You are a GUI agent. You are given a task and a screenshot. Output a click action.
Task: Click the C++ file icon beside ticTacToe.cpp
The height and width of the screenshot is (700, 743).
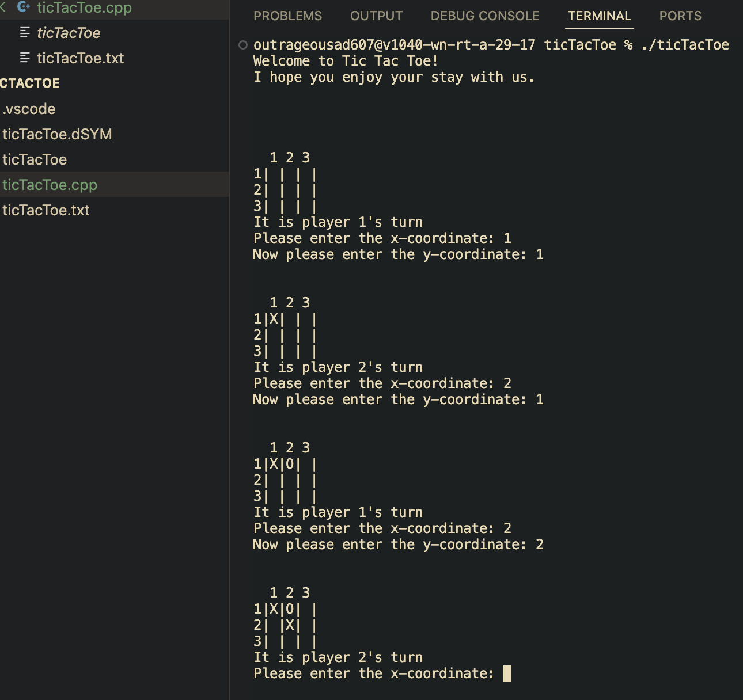point(24,7)
